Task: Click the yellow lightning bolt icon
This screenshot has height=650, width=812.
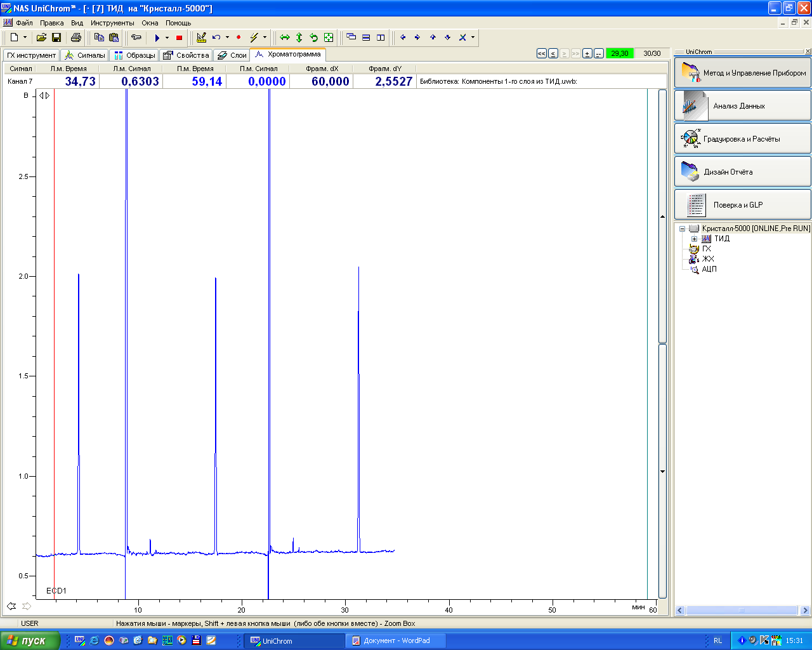Action: 254,37
